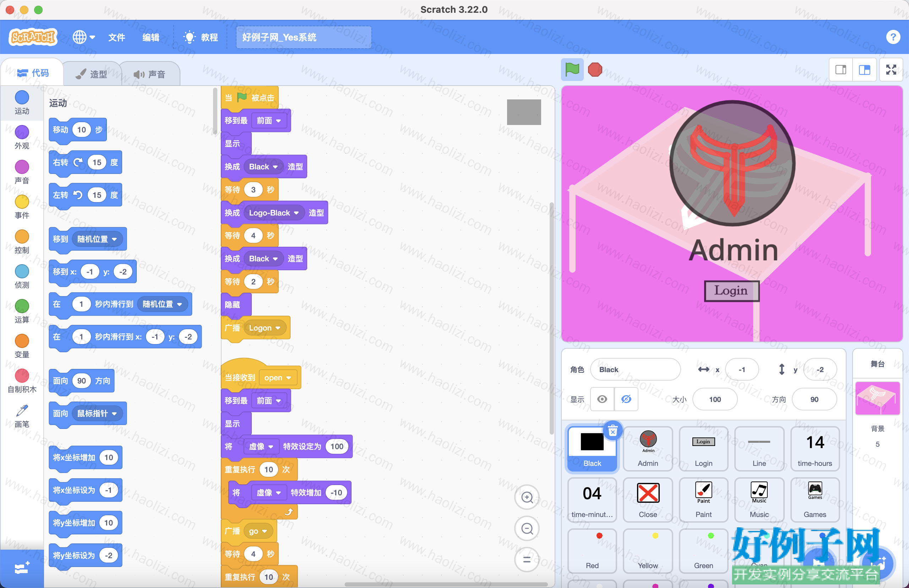Select the Red sprite
The width and height of the screenshot is (909, 588).
592,551
